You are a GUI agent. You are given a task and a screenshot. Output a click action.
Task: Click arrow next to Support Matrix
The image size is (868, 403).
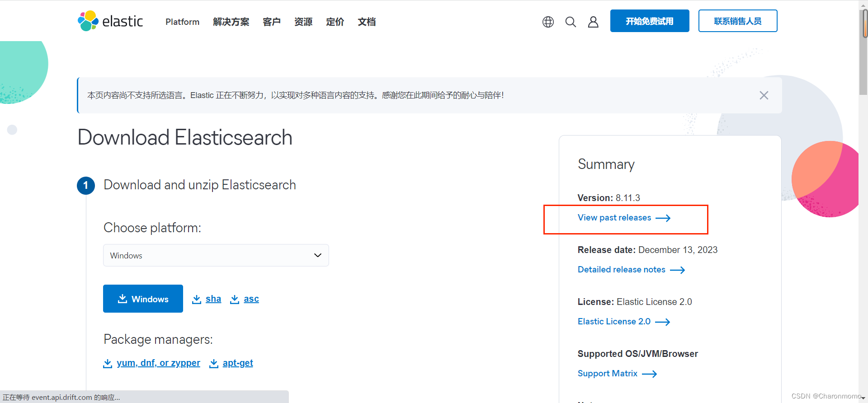(x=650, y=374)
